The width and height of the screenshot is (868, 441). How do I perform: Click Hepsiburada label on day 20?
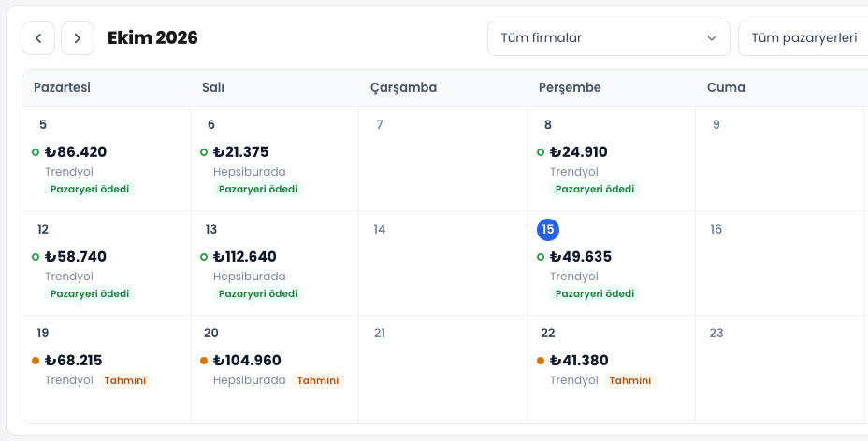coord(250,380)
